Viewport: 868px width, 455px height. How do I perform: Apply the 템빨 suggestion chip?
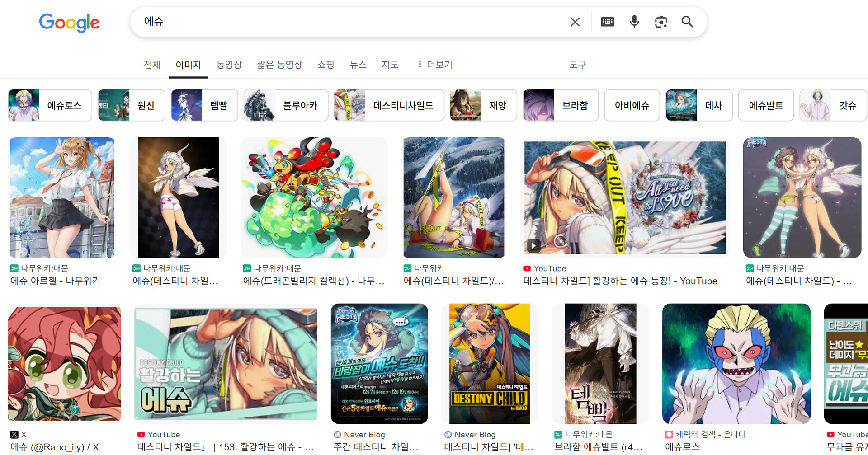[x=204, y=105]
